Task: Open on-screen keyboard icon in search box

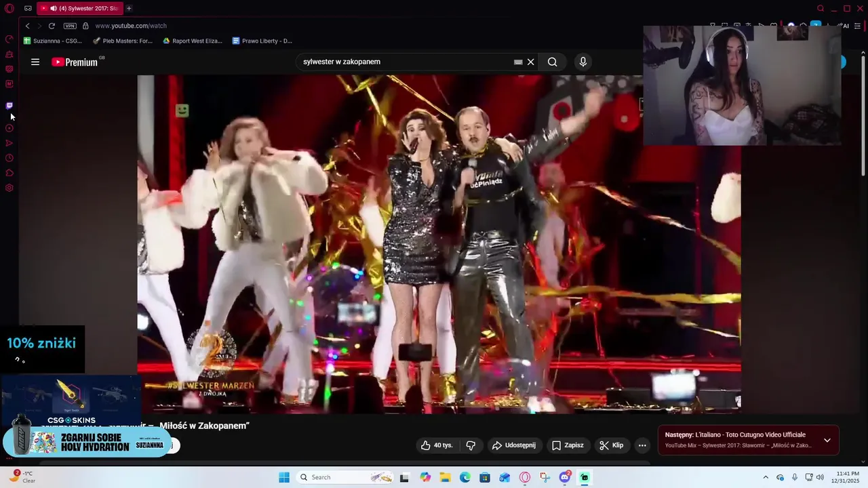Action: click(x=518, y=62)
